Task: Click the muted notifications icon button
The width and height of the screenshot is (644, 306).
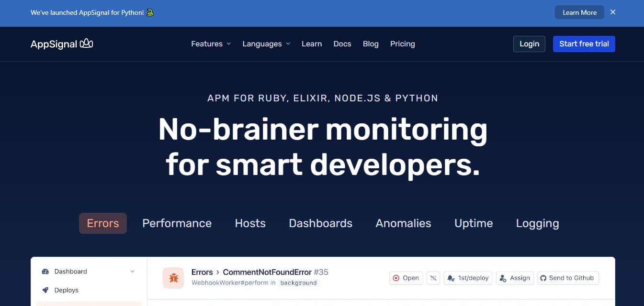Action: pos(433,278)
